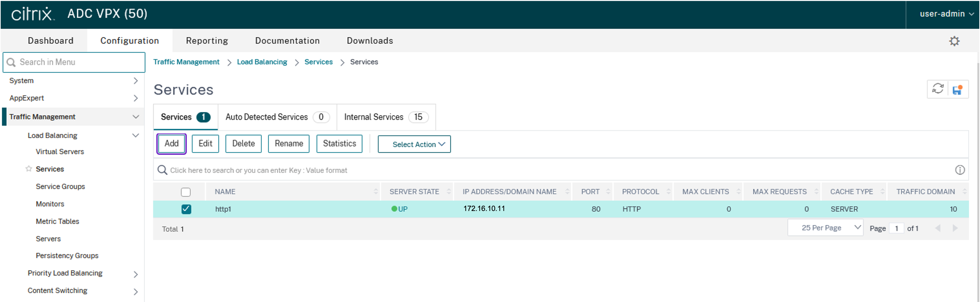Open the Select Action dropdown

[x=414, y=144]
